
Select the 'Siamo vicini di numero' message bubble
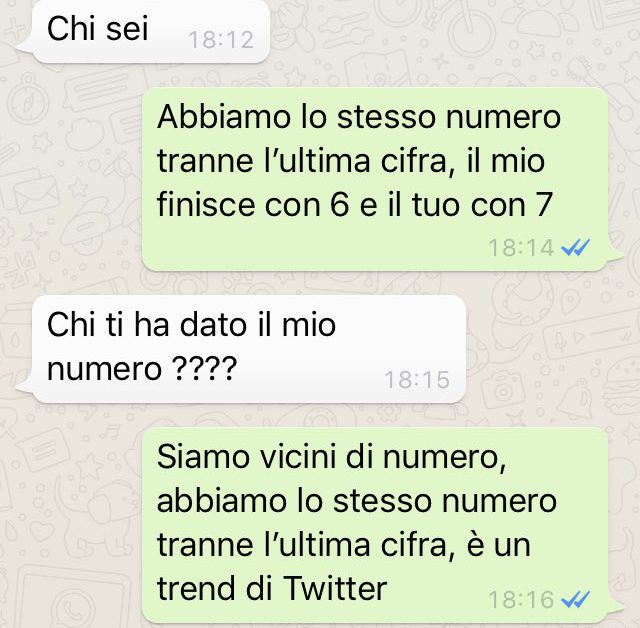point(382,525)
